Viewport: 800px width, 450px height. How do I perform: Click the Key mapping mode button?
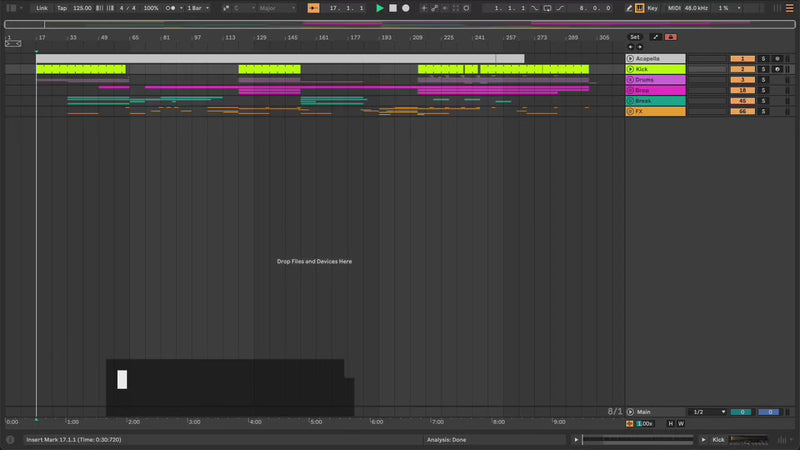[x=653, y=8]
